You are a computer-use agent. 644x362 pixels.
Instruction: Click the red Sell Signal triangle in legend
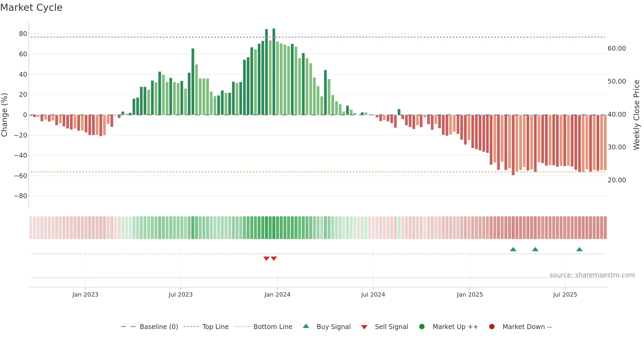(x=364, y=327)
